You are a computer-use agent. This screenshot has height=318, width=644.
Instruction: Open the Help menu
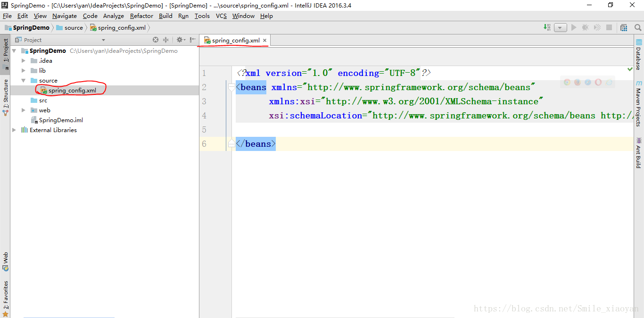click(266, 16)
